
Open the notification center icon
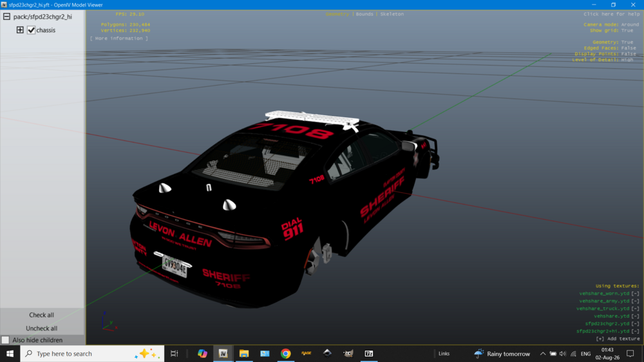(x=630, y=354)
